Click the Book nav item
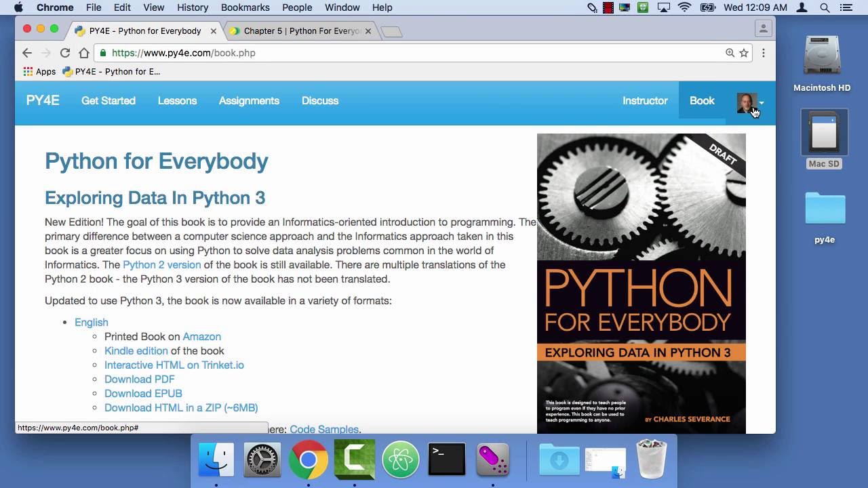Viewport: 868px width, 488px height. (702, 100)
